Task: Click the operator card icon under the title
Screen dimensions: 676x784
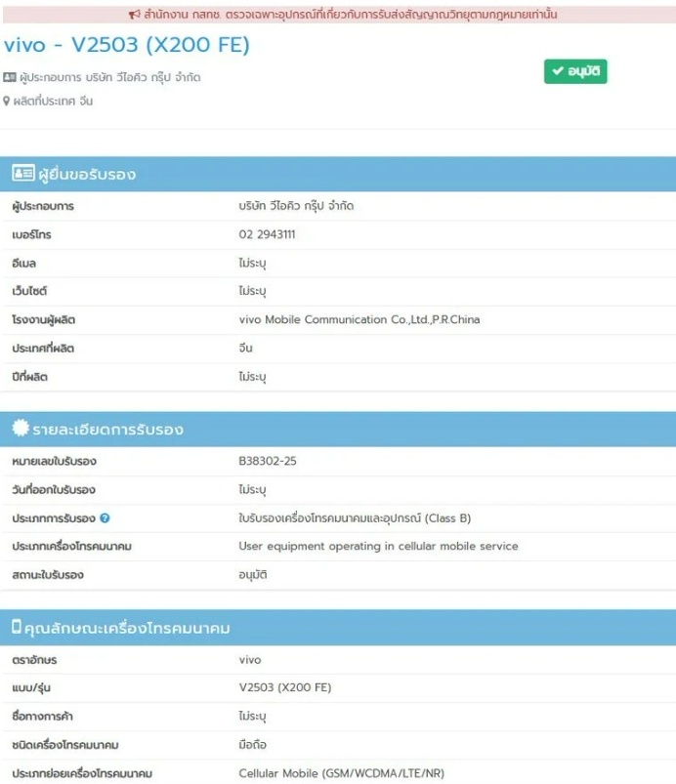Action: pyautogui.click(x=10, y=77)
